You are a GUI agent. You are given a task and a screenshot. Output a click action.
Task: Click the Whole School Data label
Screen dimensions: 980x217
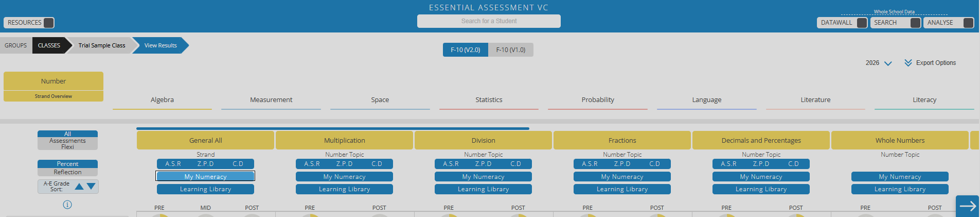coord(894,12)
